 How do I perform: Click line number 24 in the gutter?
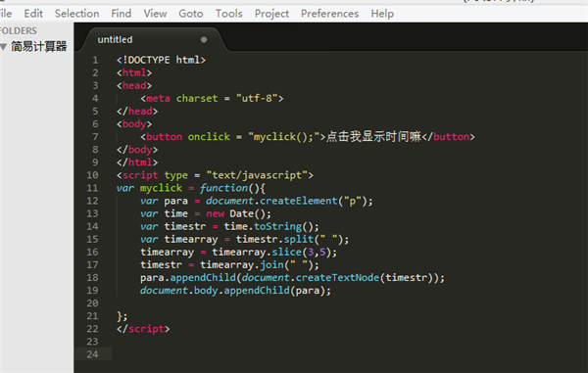tap(93, 354)
